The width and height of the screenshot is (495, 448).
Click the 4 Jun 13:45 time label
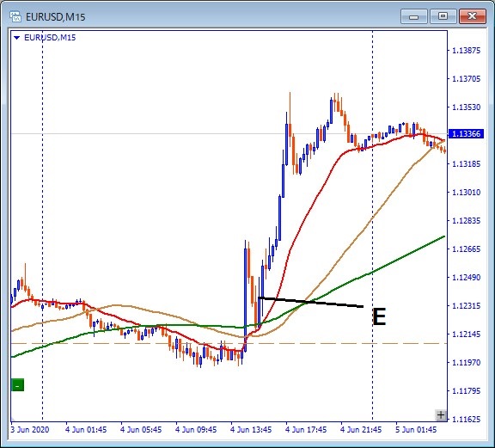click(x=251, y=430)
